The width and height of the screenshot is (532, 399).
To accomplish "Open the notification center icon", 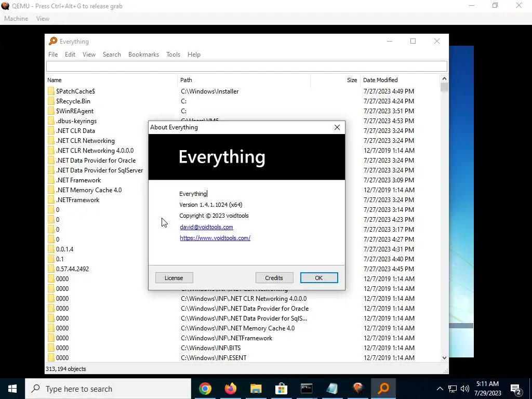I will coord(516,390).
